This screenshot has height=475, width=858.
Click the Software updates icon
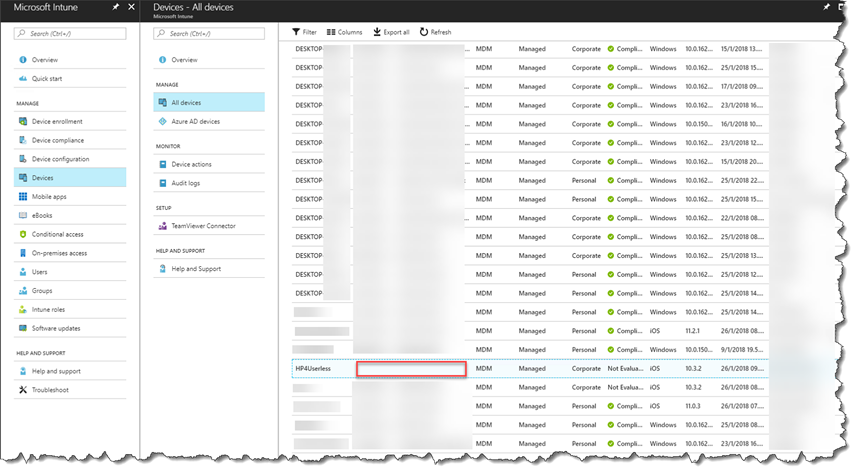point(22,328)
